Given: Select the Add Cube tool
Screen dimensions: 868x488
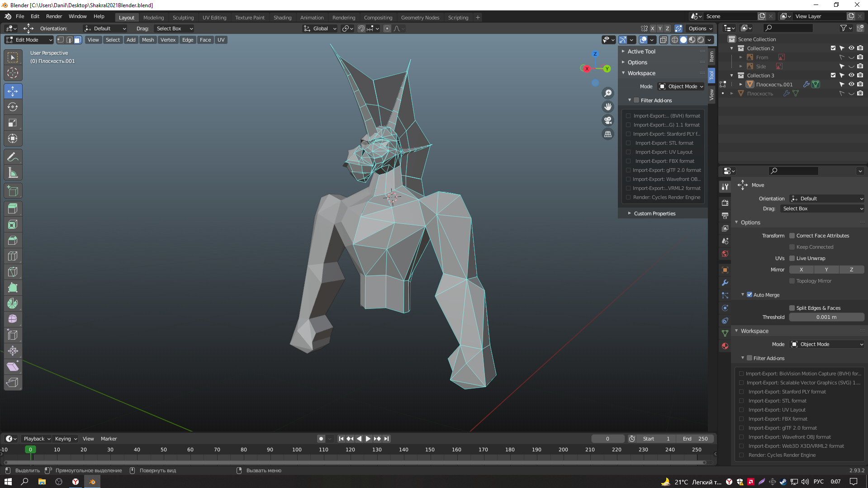Looking at the screenshot, I should pos(13,191).
